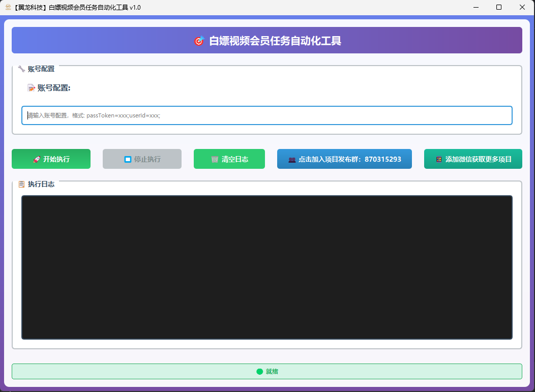Clear logs with the 清空日志 button
The width and height of the screenshot is (535, 392).
click(229, 159)
